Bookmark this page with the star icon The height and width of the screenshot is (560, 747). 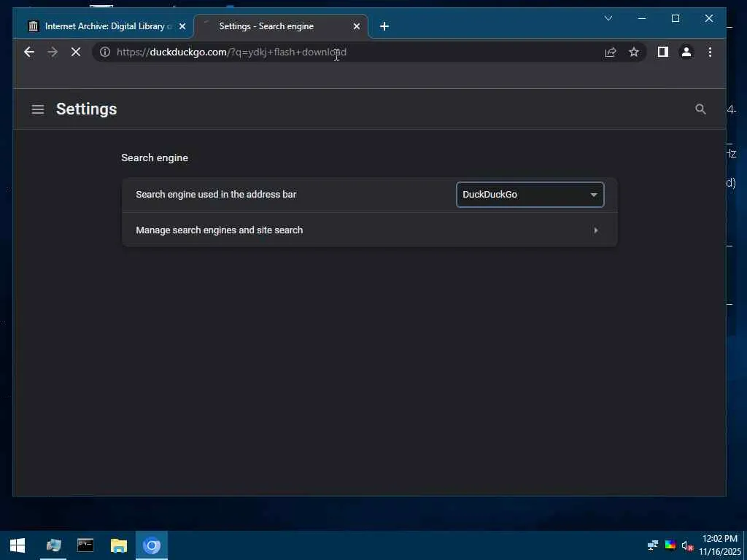point(634,52)
